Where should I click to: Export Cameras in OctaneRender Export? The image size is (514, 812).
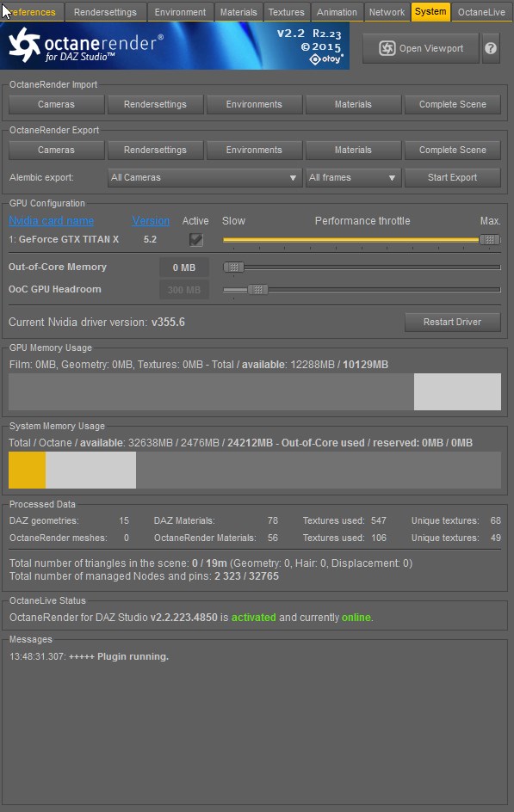[57, 150]
